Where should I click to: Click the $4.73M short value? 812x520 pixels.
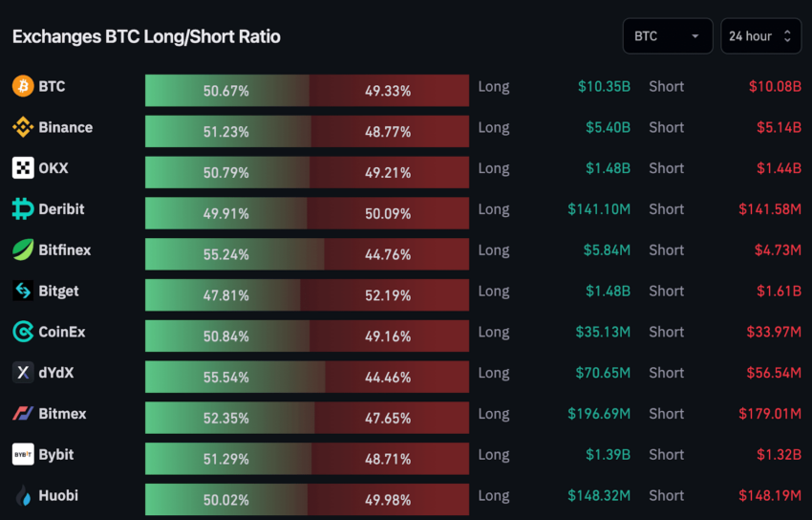778,250
